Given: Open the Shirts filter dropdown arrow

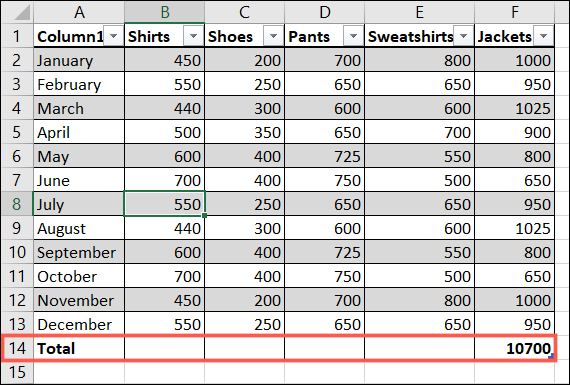Looking at the screenshot, I should click(x=193, y=36).
